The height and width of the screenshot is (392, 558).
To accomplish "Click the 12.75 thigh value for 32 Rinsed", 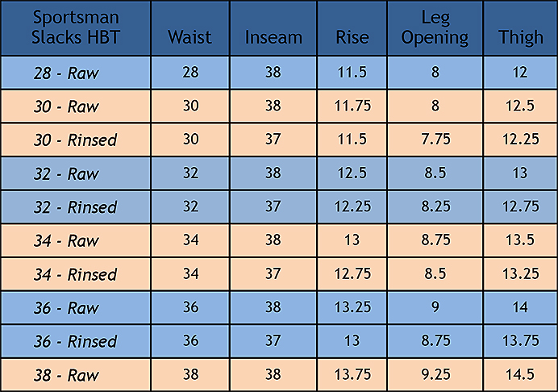I will tap(521, 206).
